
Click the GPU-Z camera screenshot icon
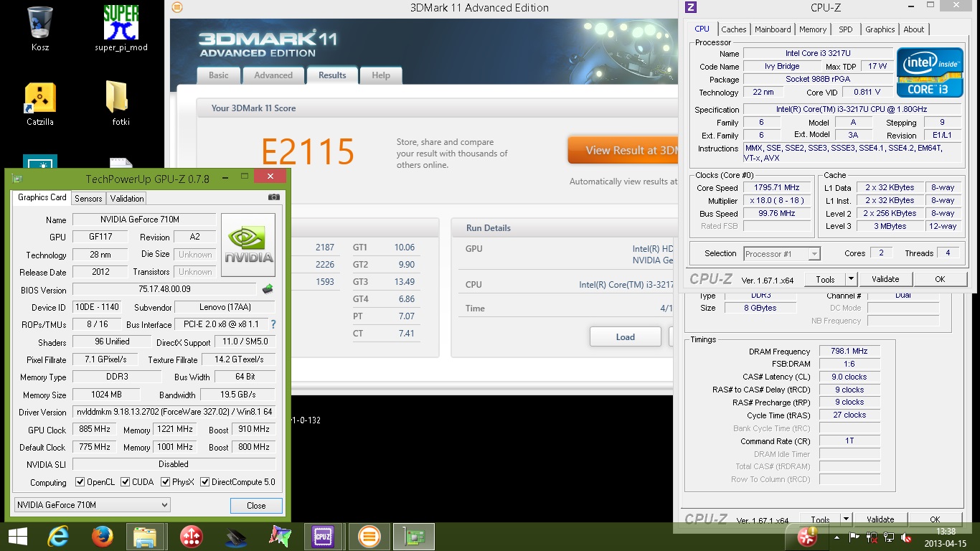(273, 197)
